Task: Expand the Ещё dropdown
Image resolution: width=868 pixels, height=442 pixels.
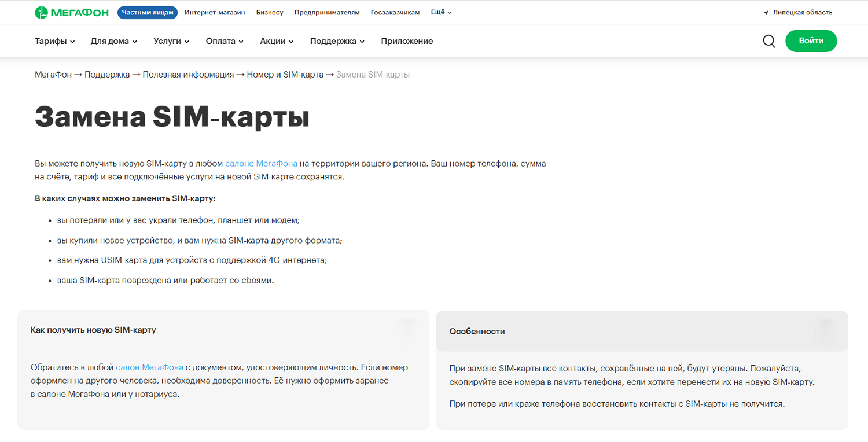Action: pos(442,12)
